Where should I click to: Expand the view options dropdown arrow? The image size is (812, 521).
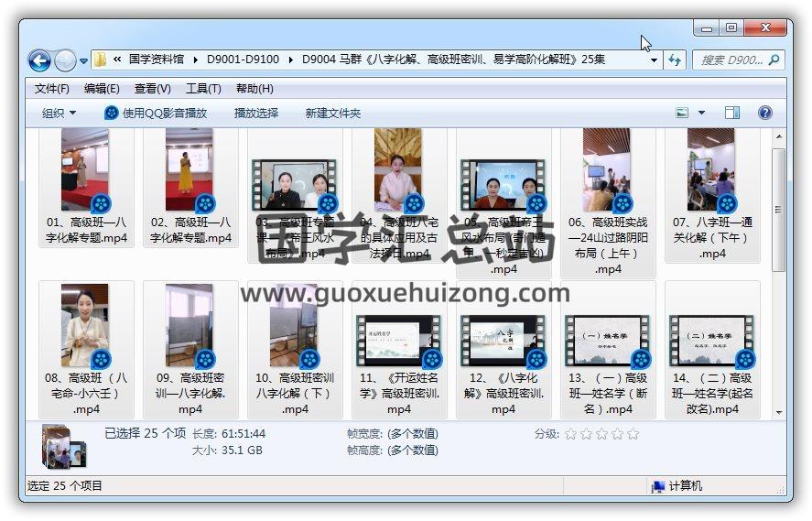[702, 113]
